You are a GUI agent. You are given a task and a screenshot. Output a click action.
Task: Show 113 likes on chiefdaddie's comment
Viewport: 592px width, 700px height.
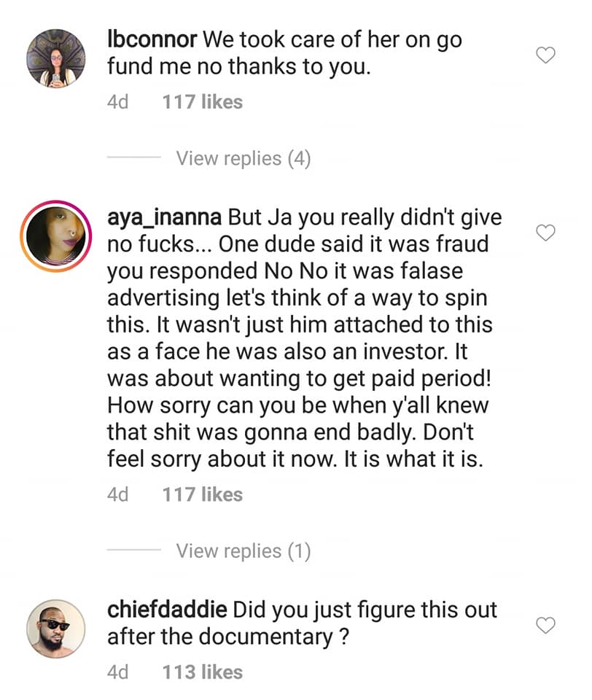click(x=202, y=672)
